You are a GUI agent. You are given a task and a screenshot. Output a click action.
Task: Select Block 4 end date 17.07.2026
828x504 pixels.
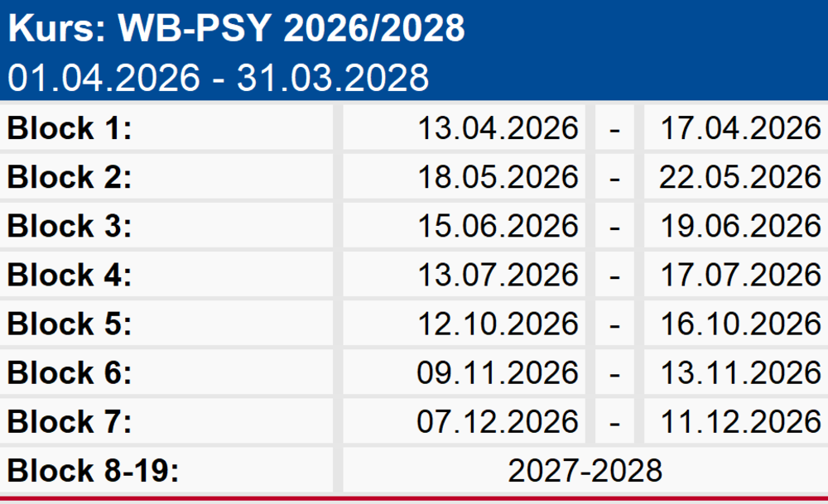(740, 275)
